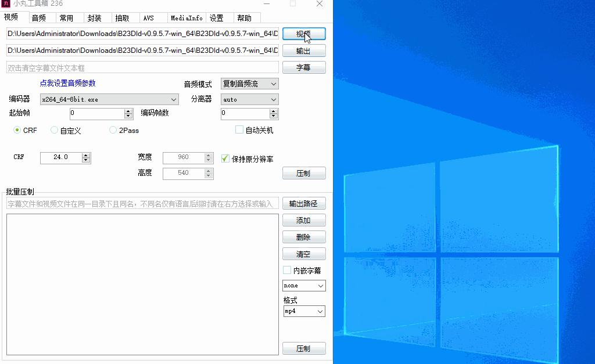Increase the CRF value with the up stepper
The width and height of the screenshot is (595, 364).
(x=85, y=154)
